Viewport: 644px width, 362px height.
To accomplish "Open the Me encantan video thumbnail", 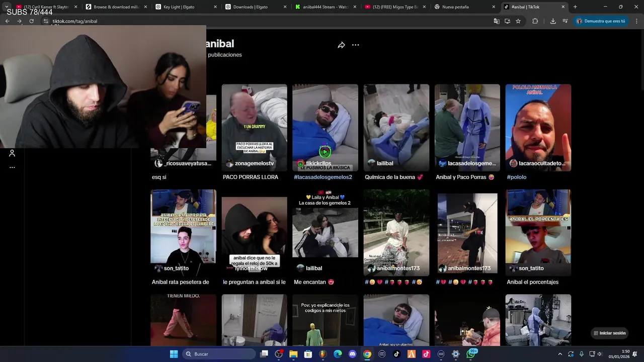I will pos(325,233).
